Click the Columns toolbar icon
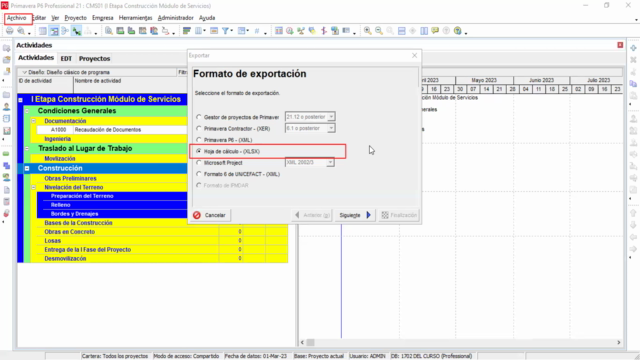The image size is (640, 360). pyautogui.click(x=199, y=31)
